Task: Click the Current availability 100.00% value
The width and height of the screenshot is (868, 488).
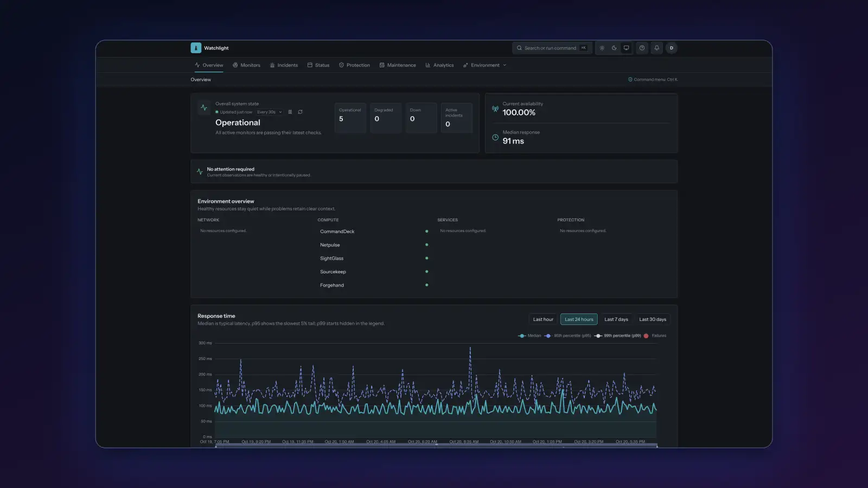Action: pyautogui.click(x=519, y=113)
